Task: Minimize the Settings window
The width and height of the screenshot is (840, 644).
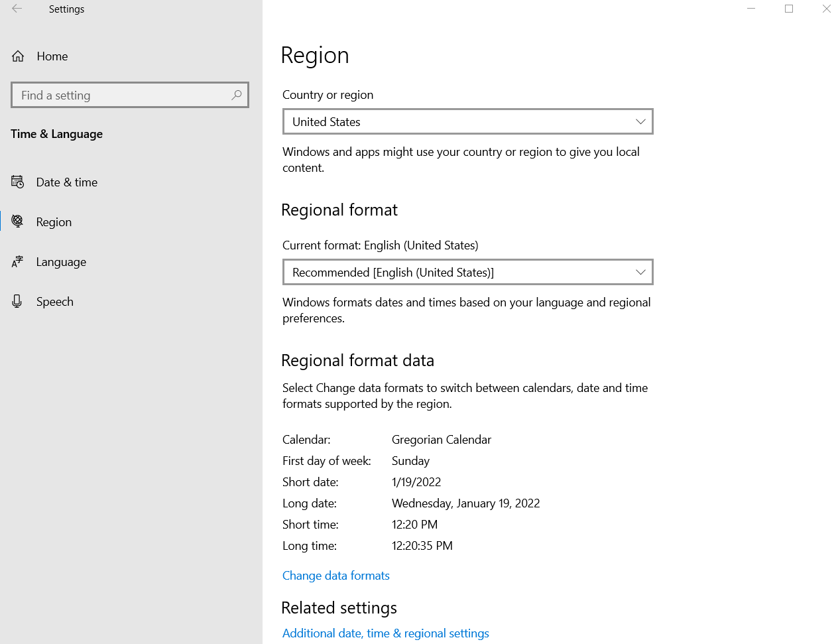Action: [751, 9]
